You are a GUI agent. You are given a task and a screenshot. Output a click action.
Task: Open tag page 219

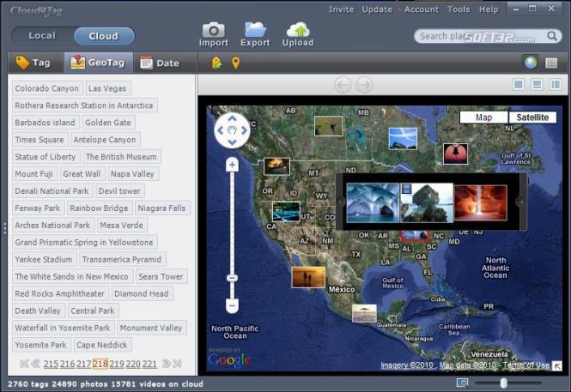(117, 364)
